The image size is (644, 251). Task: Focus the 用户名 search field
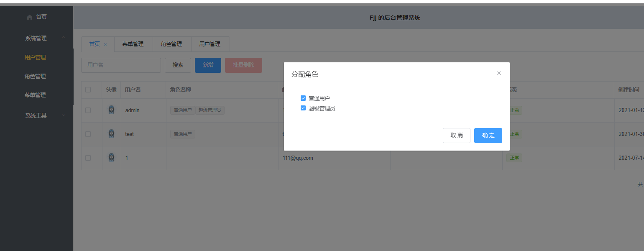pos(121,65)
